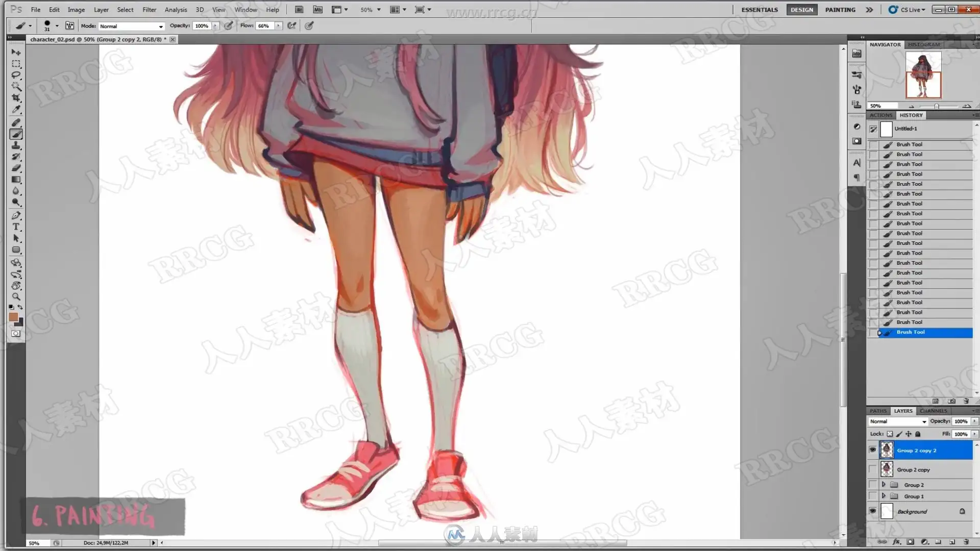980x551 pixels.
Task: Select the Pen tool
Action: 16,215
